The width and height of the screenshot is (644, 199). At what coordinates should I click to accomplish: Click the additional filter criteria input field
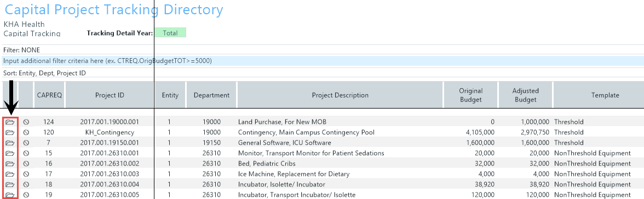click(322, 61)
